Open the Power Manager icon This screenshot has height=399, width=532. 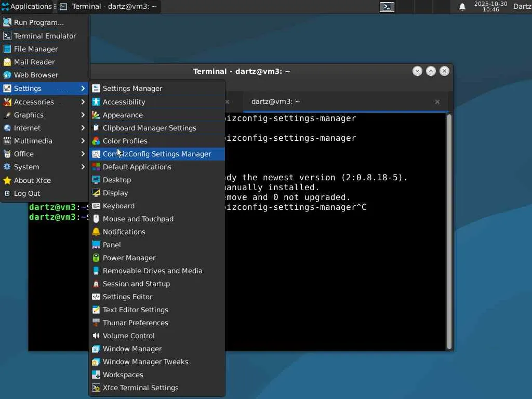click(96, 258)
